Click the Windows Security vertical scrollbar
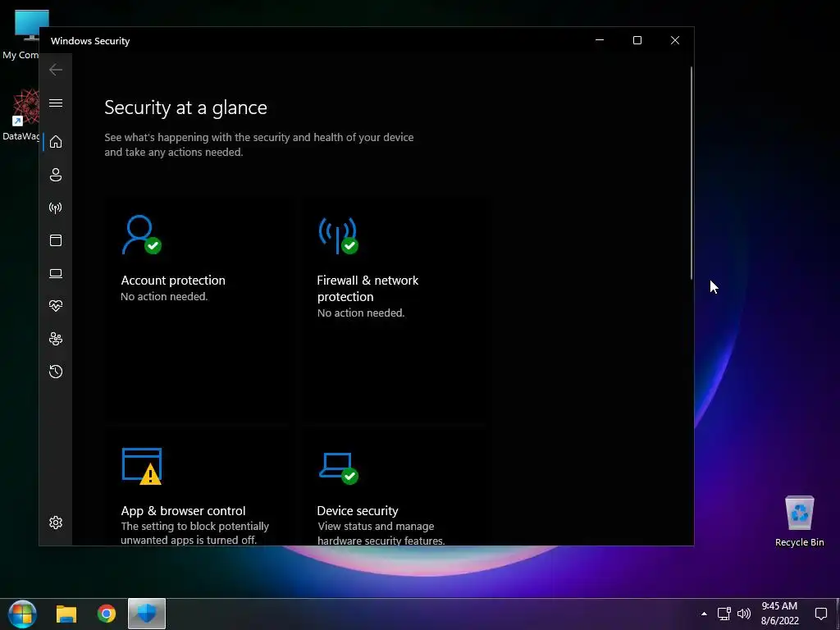 click(691, 172)
